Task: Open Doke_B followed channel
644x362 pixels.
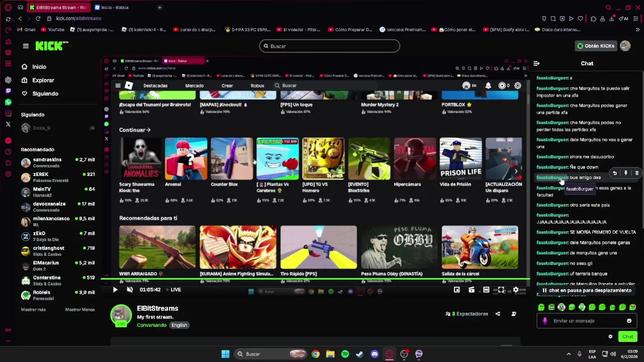Action: click(x=58, y=128)
